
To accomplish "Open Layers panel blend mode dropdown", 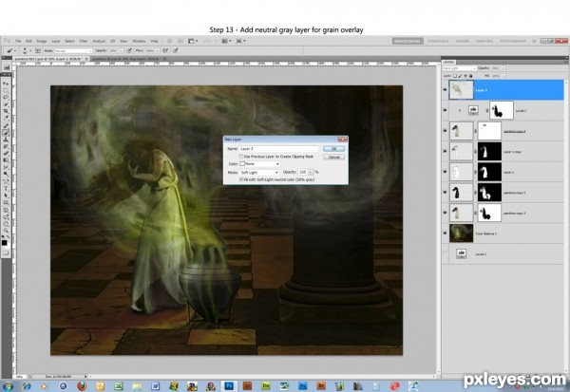I will (460, 68).
